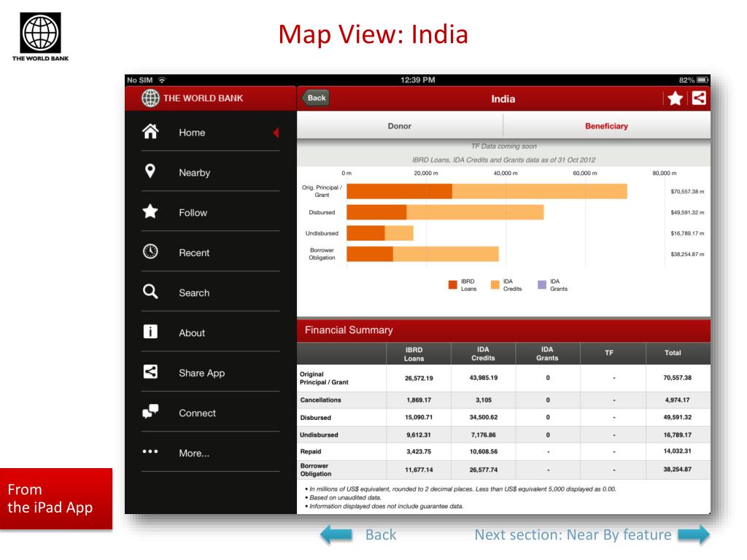The width and height of the screenshot is (747, 560).
Task: Open the Nearby menu label
Action: 194,173
